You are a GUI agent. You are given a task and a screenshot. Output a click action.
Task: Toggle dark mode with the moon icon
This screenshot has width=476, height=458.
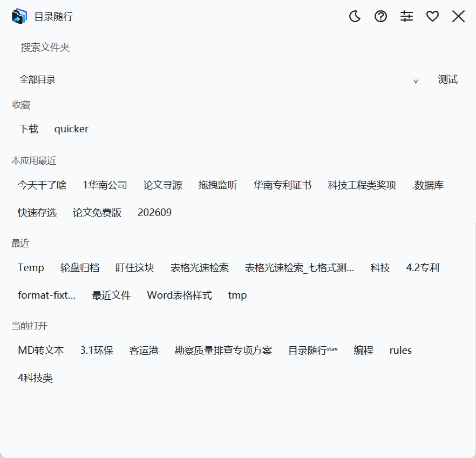pyautogui.click(x=355, y=16)
